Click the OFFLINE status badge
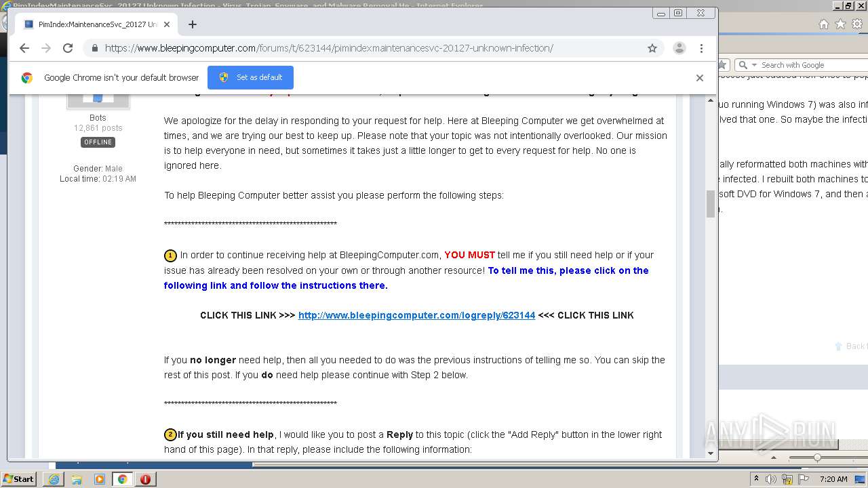The height and width of the screenshot is (488, 868). pyautogui.click(x=98, y=142)
